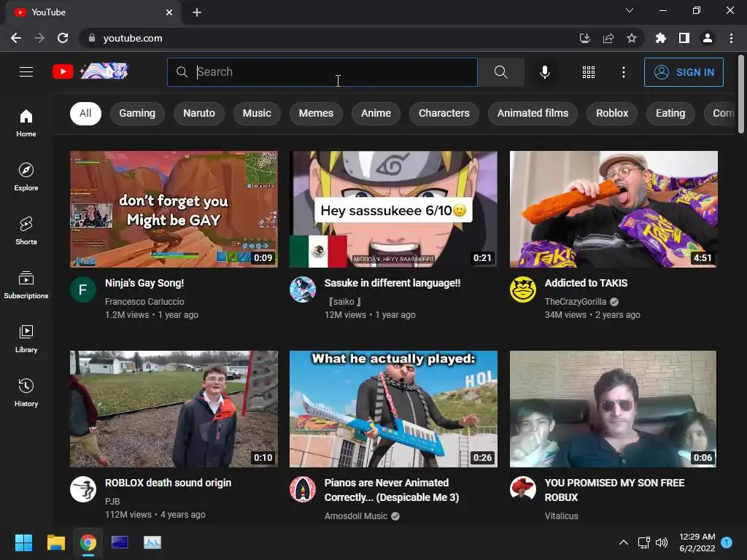Go to Home in sidebar
The height and width of the screenshot is (560, 747).
[26, 122]
